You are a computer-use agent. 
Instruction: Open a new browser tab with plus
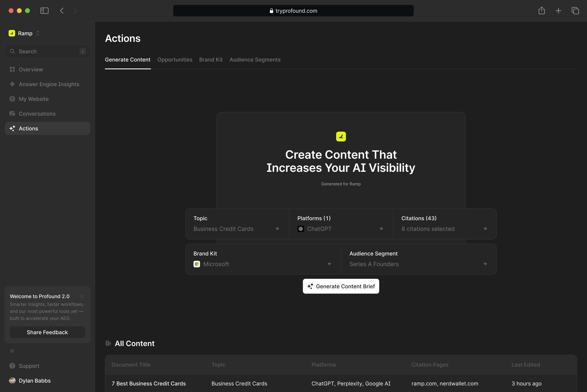point(558,11)
